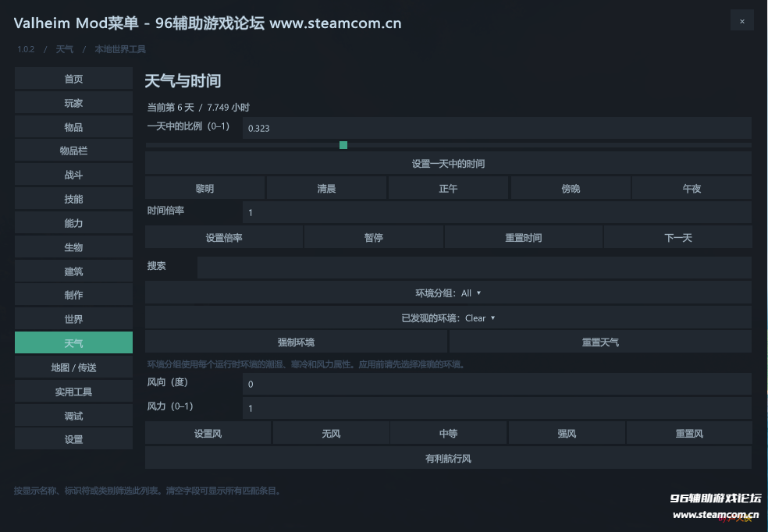Click the 时间倍率 input field
The width and height of the screenshot is (768, 532).
497,212
